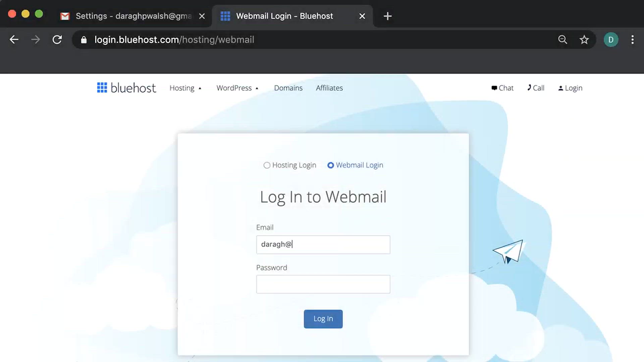Expand the Hosting dropdown menu
Viewport: 644px width, 362px height.
185,88
